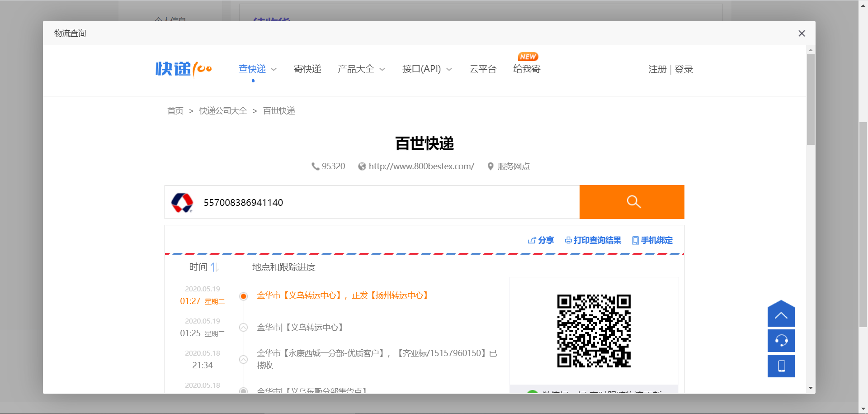Toggle the 时间 sort order arrow
868x414 pixels.
click(x=214, y=267)
